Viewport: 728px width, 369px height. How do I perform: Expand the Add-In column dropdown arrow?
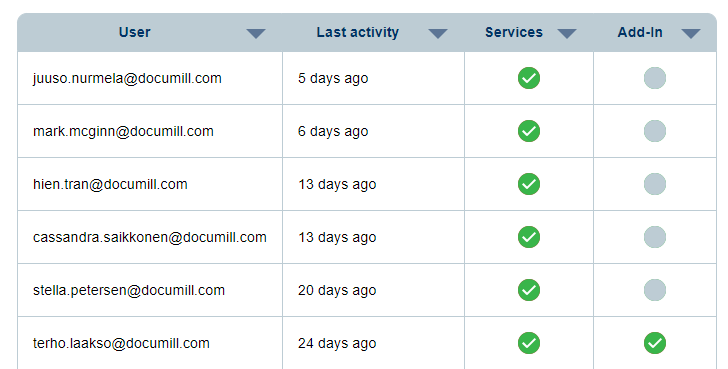[691, 33]
